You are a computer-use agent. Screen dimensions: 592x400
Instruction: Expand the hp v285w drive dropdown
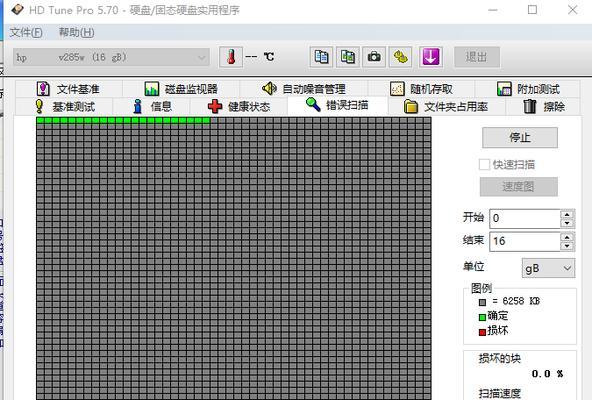pos(111,57)
